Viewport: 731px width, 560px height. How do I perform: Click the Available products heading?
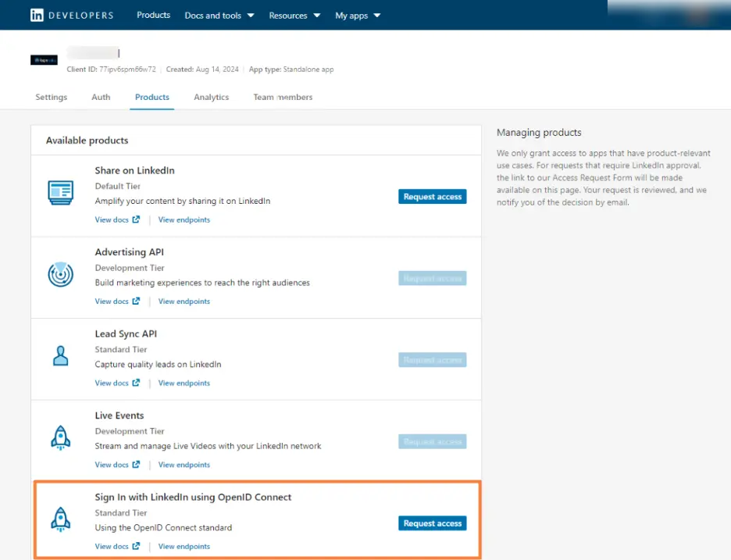(x=87, y=141)
